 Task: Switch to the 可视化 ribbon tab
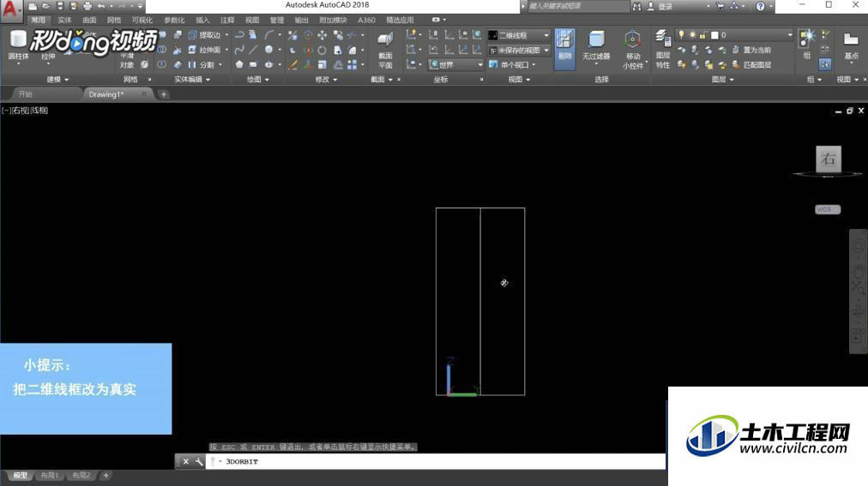(142, 20)
